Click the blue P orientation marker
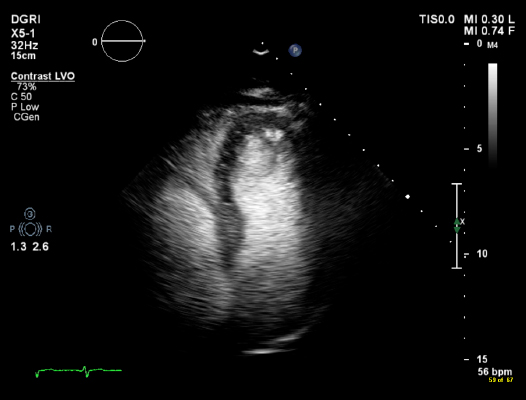Image resolution: width=526 pixels, height=400 pixels. pyautogui.click(x=295, y=50)
